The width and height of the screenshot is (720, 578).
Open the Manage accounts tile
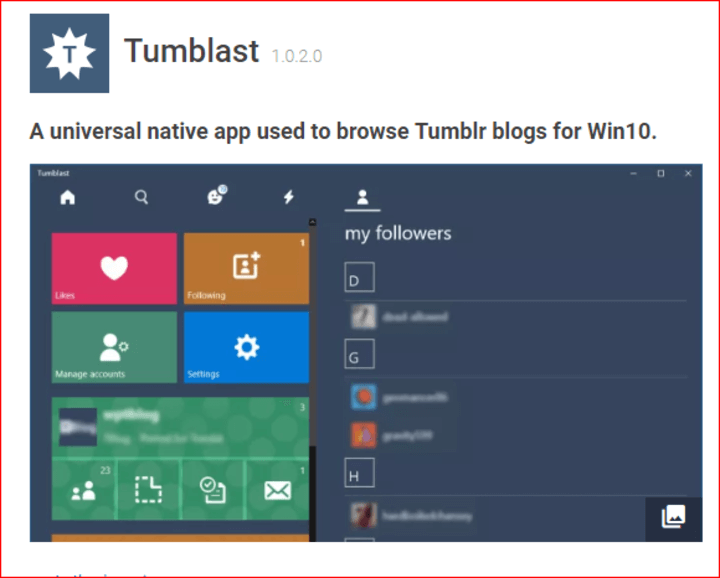(x=114, y=347)
